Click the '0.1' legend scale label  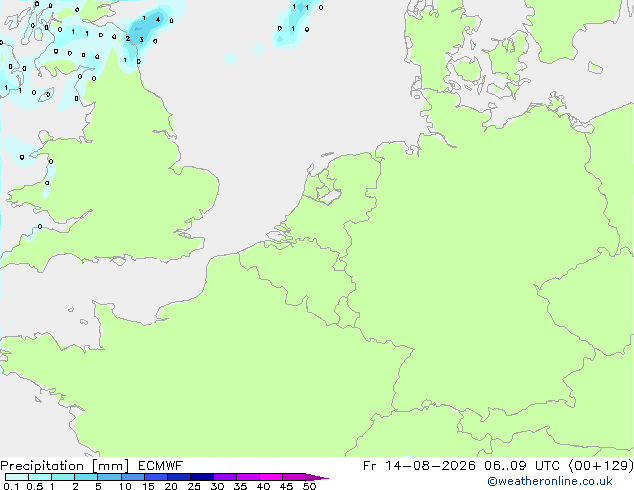(11, 486)
